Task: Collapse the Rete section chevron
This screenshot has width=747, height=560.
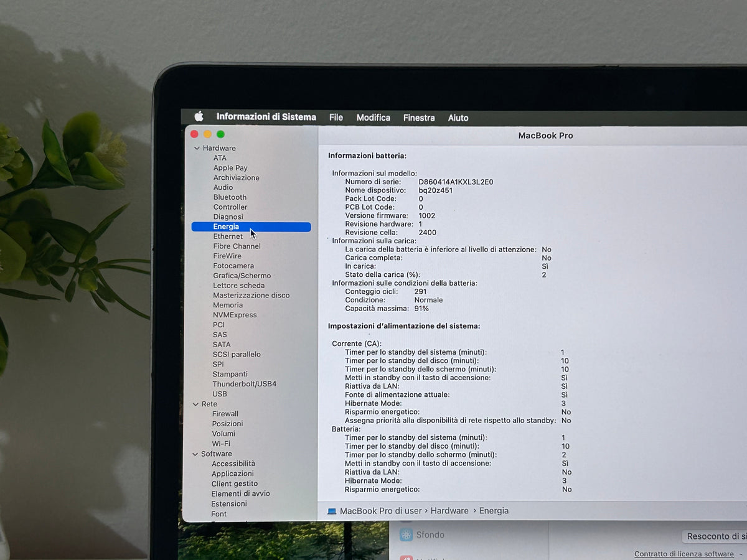Action: 195,404
